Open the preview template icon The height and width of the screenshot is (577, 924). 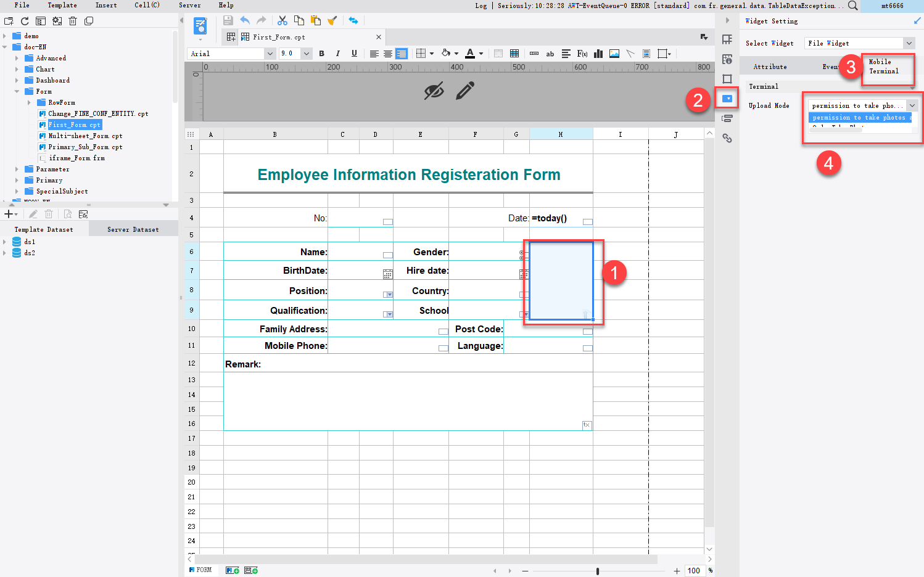(200, 26)
